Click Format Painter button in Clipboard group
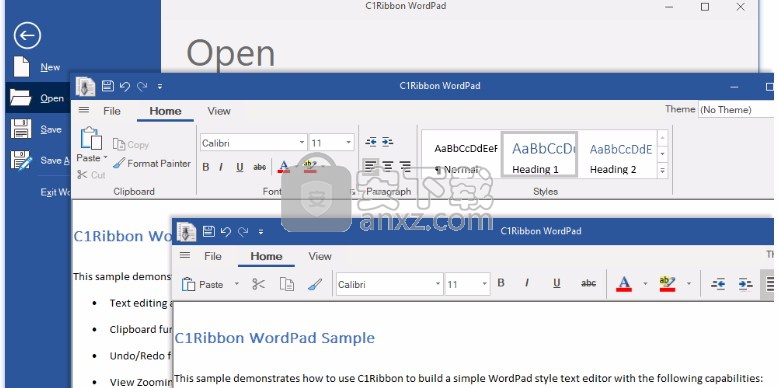The height and width of the screenshot is (388, 778). [x=152, y=163]
